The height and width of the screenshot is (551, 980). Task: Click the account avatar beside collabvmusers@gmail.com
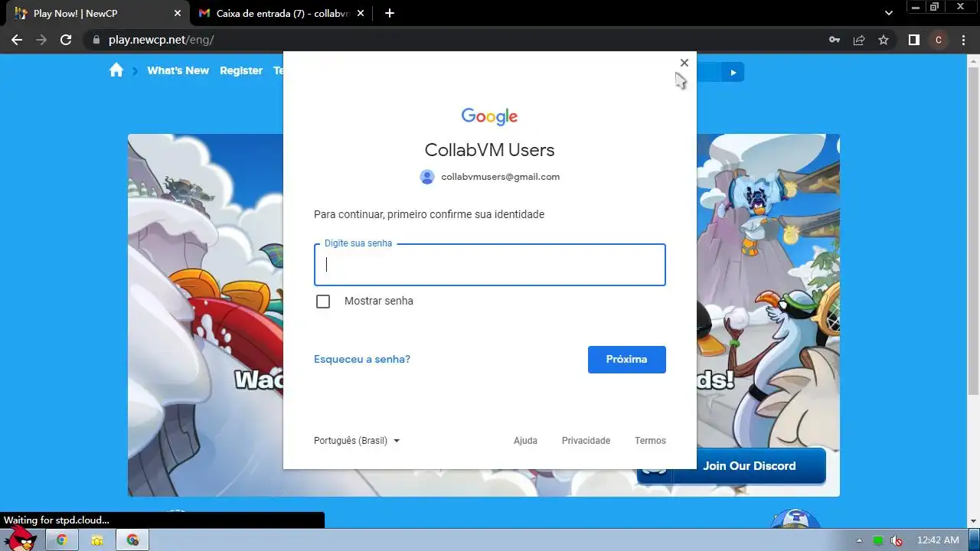click(427, 177)
